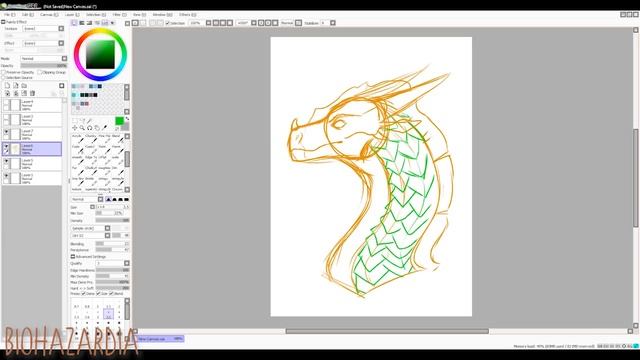Open the Filter menu
Screen dimensions: 640x360
point(119,15)
